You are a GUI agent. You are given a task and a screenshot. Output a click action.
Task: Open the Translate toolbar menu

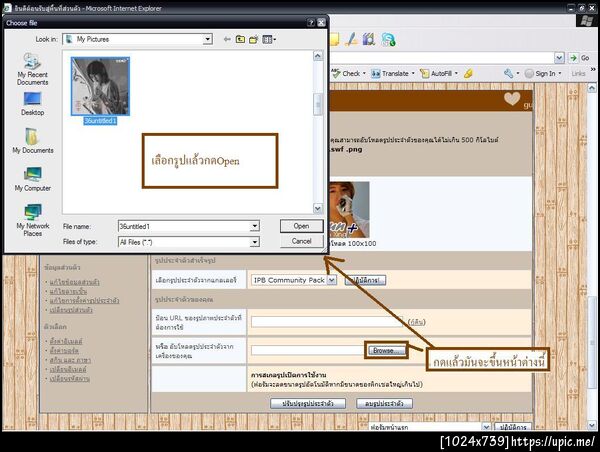(393, 73)
